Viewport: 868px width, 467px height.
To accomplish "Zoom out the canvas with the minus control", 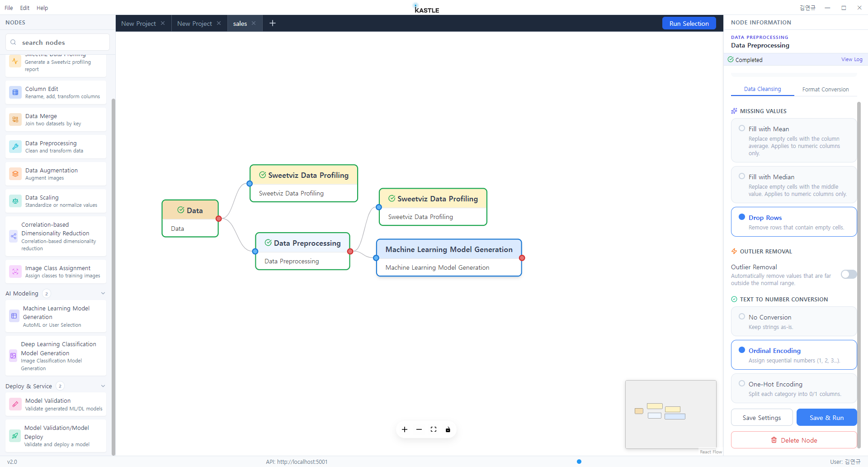I will (x=419, y=429).
